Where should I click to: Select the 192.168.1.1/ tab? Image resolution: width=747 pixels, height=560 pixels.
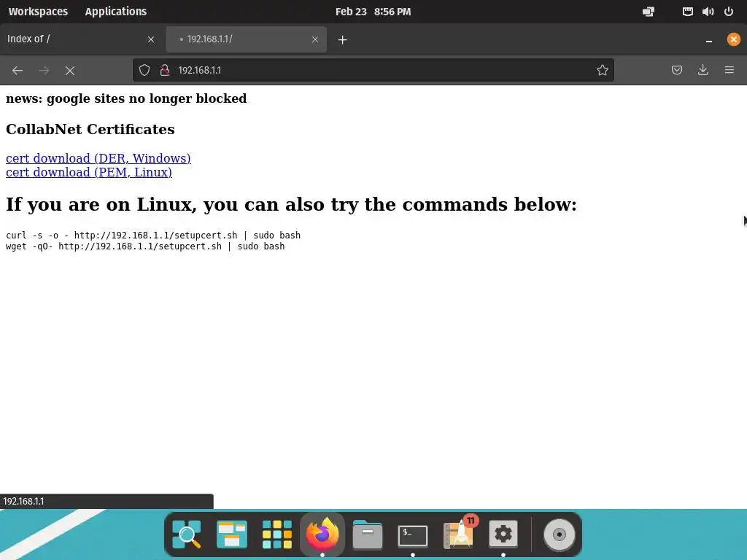tap(246, 39)
